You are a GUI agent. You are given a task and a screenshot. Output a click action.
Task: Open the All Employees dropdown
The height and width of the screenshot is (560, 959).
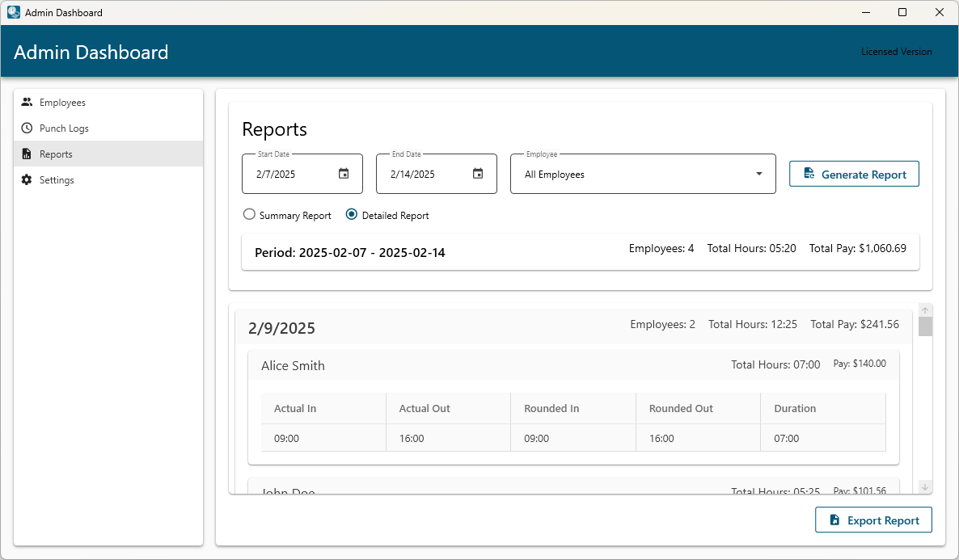[643, 173]
